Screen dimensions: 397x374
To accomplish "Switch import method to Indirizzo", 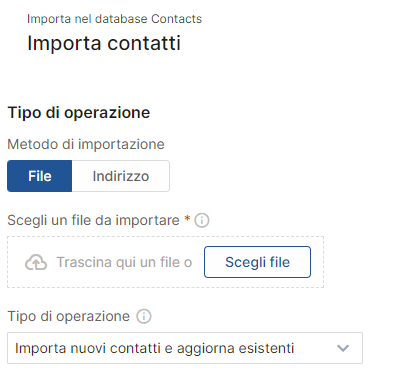I will point(121,176).
